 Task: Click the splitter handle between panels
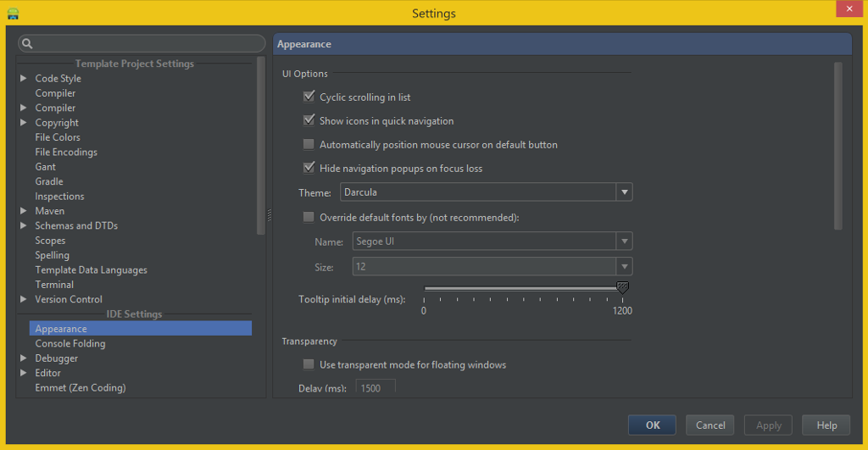(270, 215)
